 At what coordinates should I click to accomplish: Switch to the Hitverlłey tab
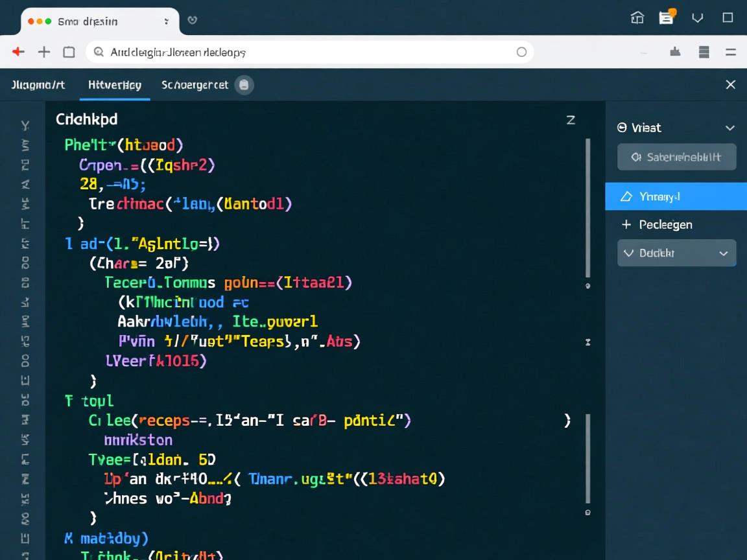(x=115, y=85)
